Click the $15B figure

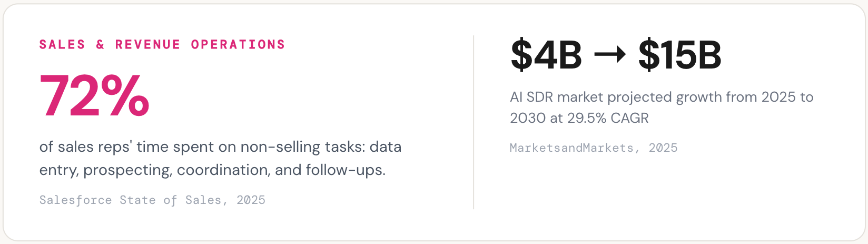pos(679,55)
